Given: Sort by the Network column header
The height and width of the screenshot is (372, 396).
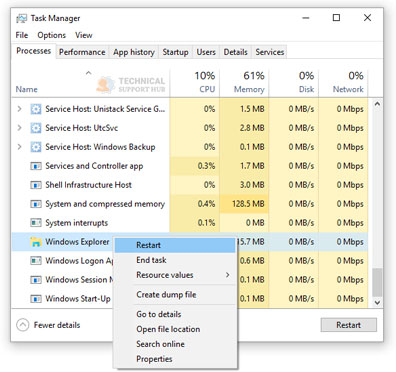Looking at the screenshot, I should point(344,83).
